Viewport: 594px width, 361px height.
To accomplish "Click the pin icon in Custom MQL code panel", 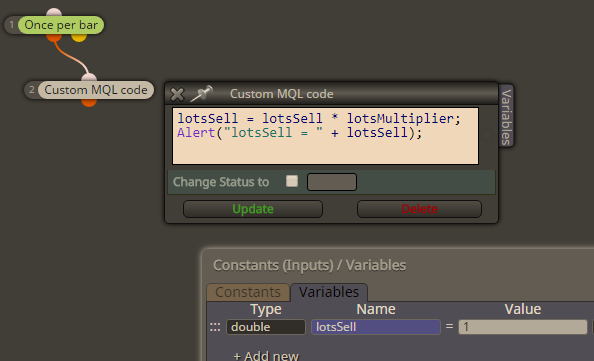I will (x=201, y=94).
